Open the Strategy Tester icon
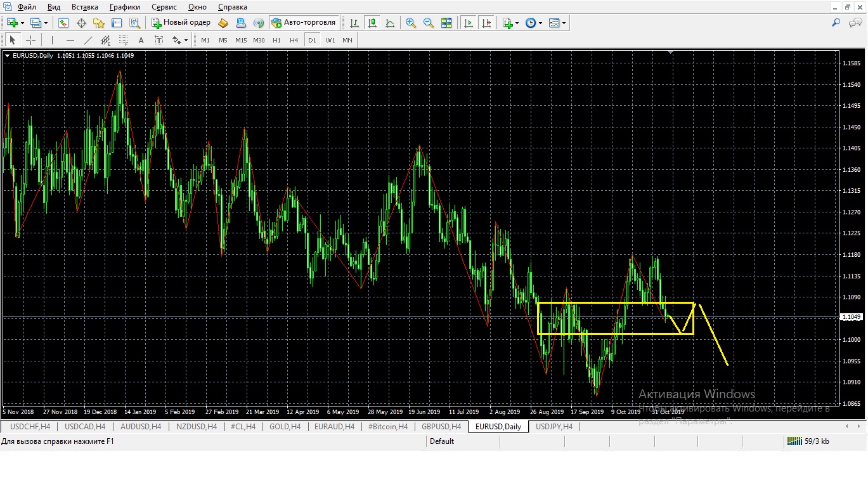Screen dimensions: 868x487 tap(134, 23)
